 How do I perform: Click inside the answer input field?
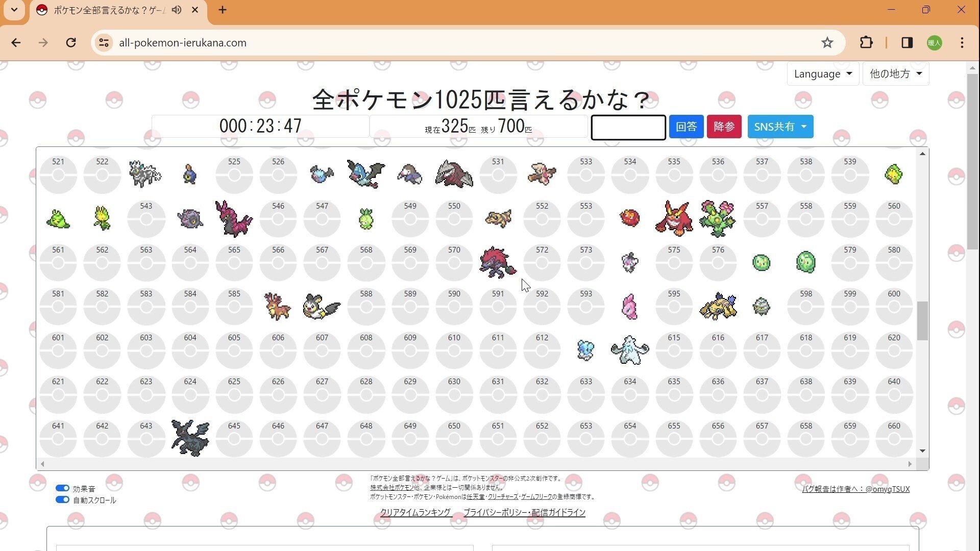tap(628, 127)
